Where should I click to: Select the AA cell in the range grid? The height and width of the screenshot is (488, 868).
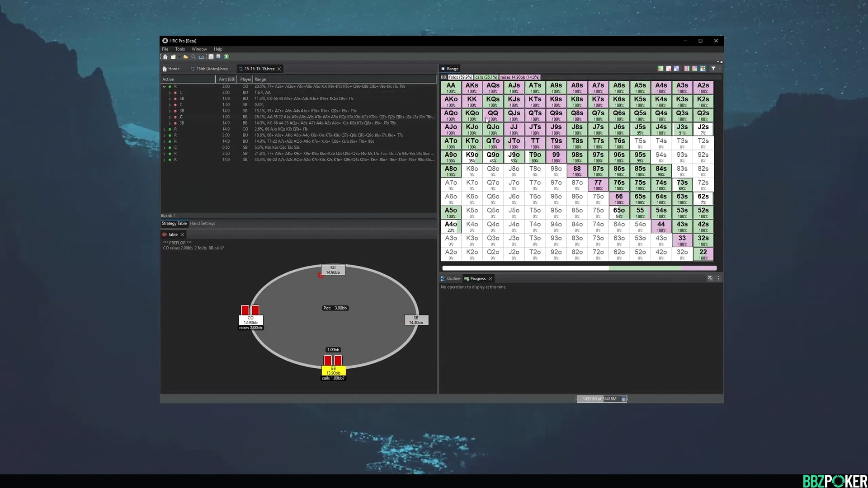coord(451,87)
